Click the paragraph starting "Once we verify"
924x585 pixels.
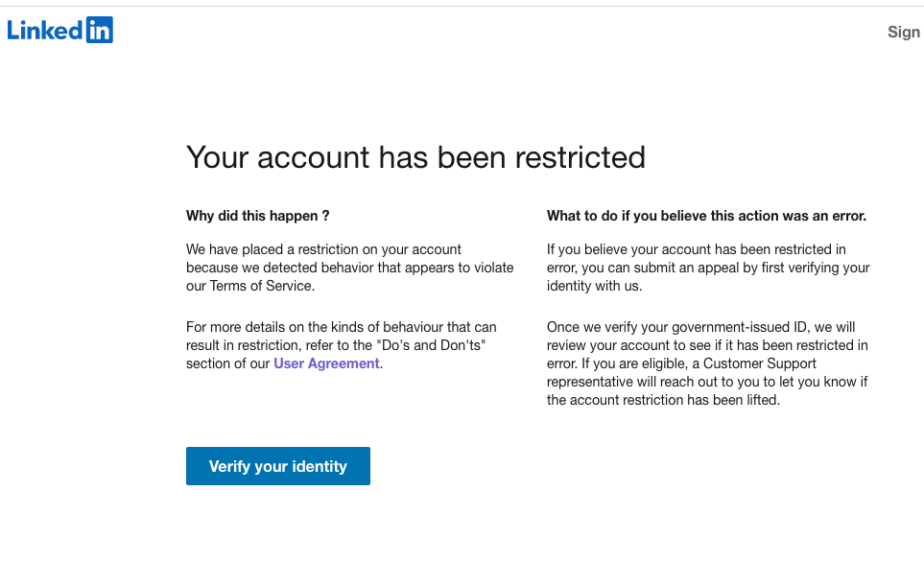[708, 363]
